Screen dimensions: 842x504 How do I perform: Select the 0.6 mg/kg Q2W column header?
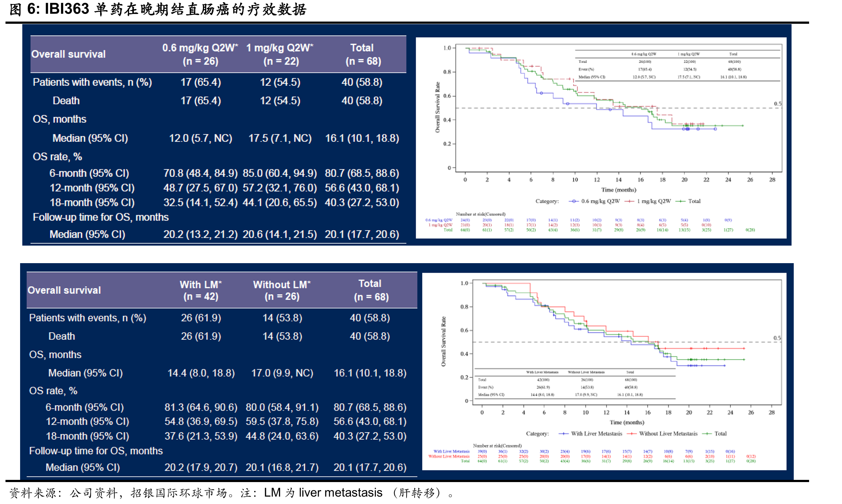coord(200,54)
